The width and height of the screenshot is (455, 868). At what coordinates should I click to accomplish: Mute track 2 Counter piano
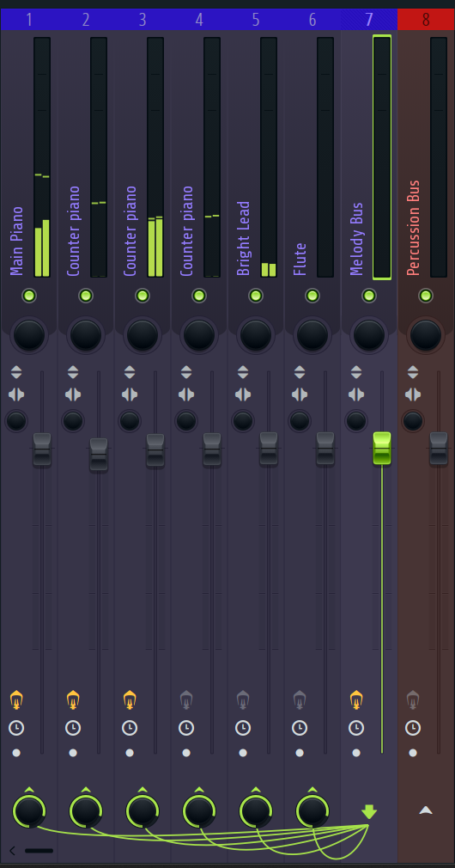[86, 296]
